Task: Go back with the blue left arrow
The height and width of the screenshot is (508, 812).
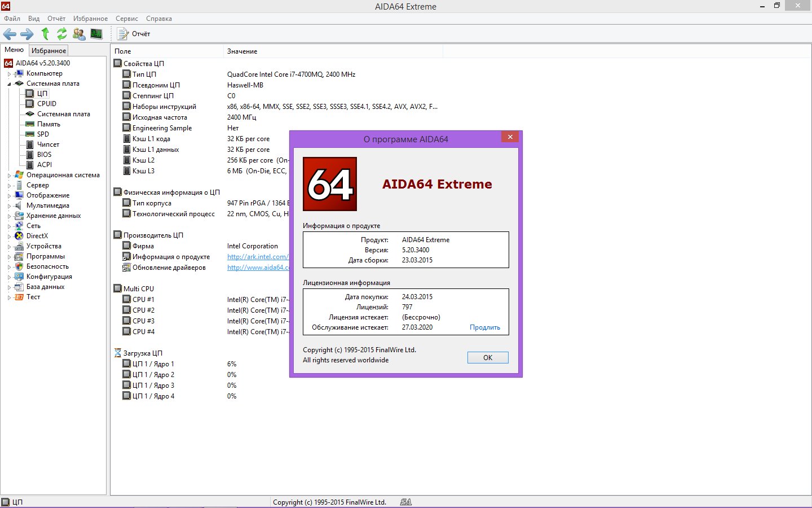Action: (x=10, y=34)
